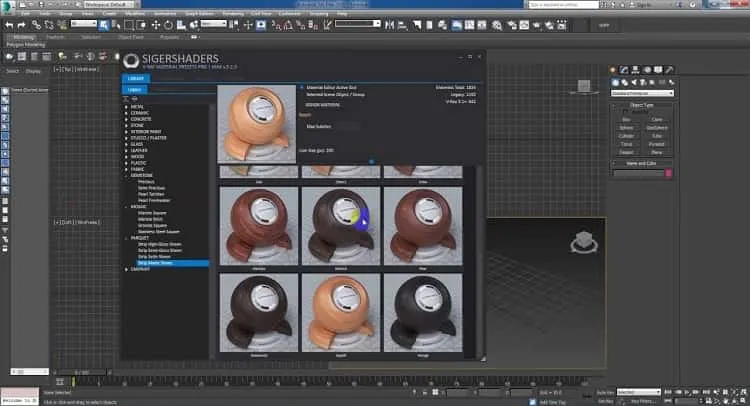Click the Pyramid primitive button
The height and width of the screenshot is (406, 750).
tap(657, 144)
